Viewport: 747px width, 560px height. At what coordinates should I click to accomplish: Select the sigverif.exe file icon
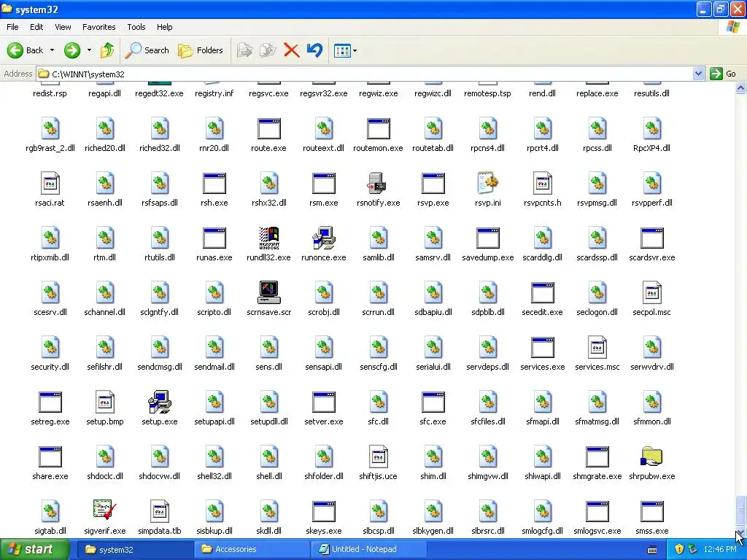(105, 511)
